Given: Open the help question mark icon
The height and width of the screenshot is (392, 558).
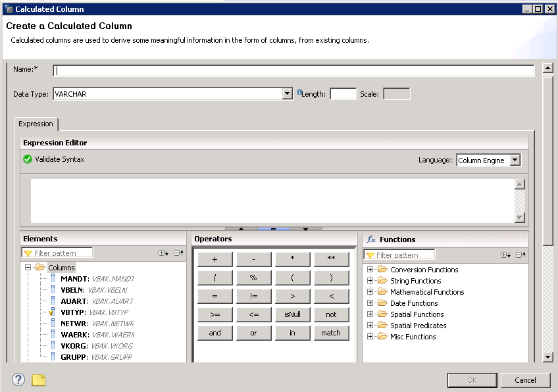Looking at the screenshot, I should coord(18,380).
